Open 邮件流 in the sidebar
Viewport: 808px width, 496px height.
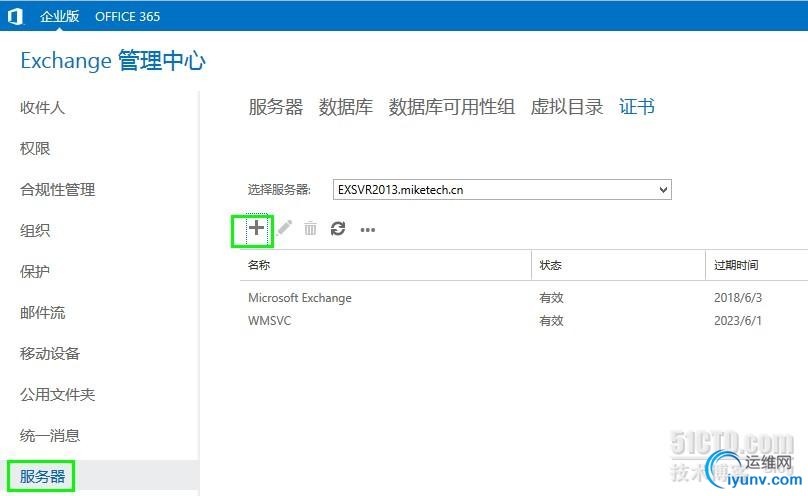(x=42, y=313)
